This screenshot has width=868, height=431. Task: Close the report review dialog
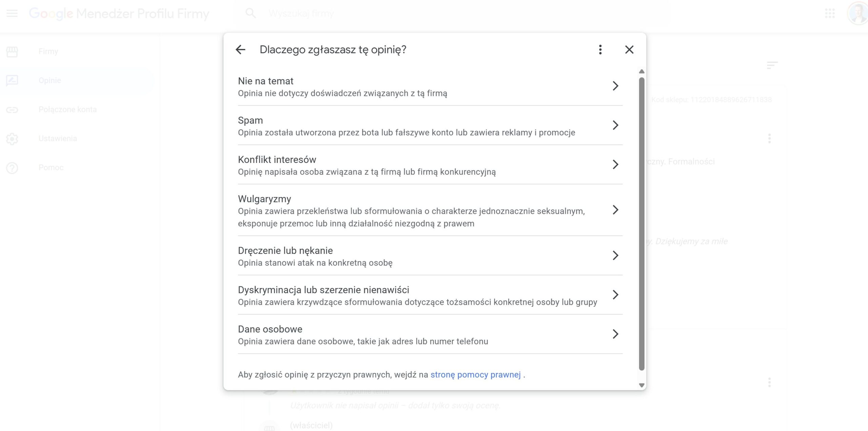click(x=629, y=50)
